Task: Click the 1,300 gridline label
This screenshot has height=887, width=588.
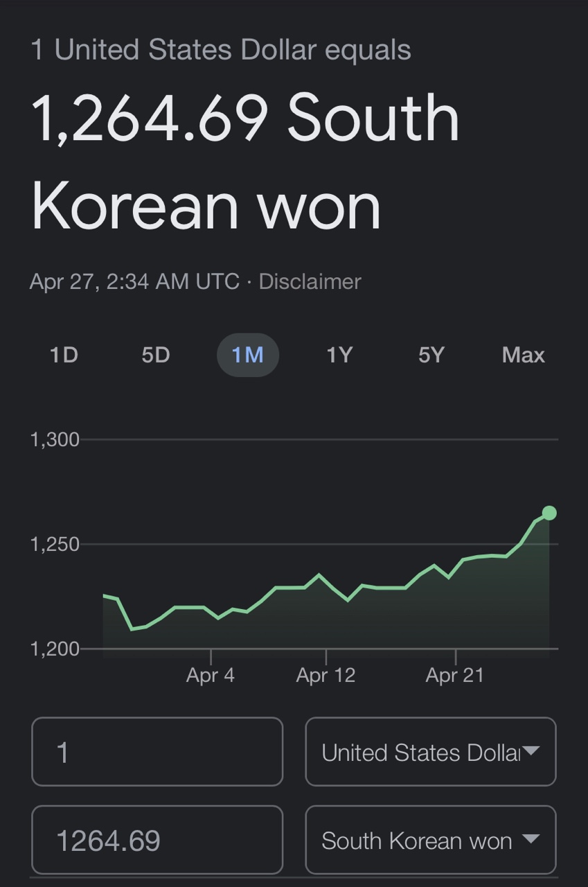Action: 55,439
